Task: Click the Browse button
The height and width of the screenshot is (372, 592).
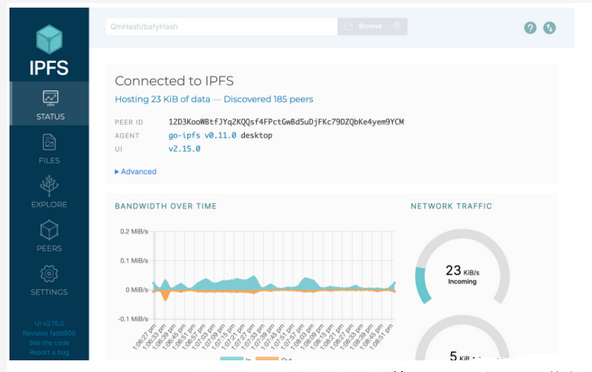Action: coord(372,26)
